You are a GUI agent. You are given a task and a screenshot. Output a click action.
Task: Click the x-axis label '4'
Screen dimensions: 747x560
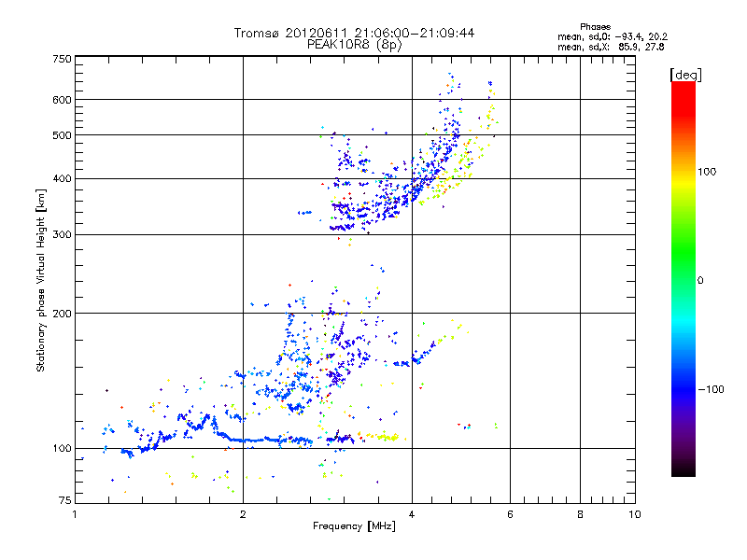(x=412, y=514)
